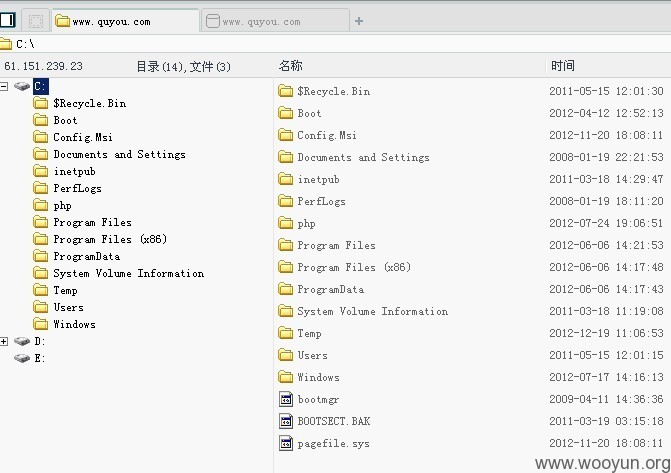
Task: Click the Temp folder icon in file list
Action: [285, 333]
